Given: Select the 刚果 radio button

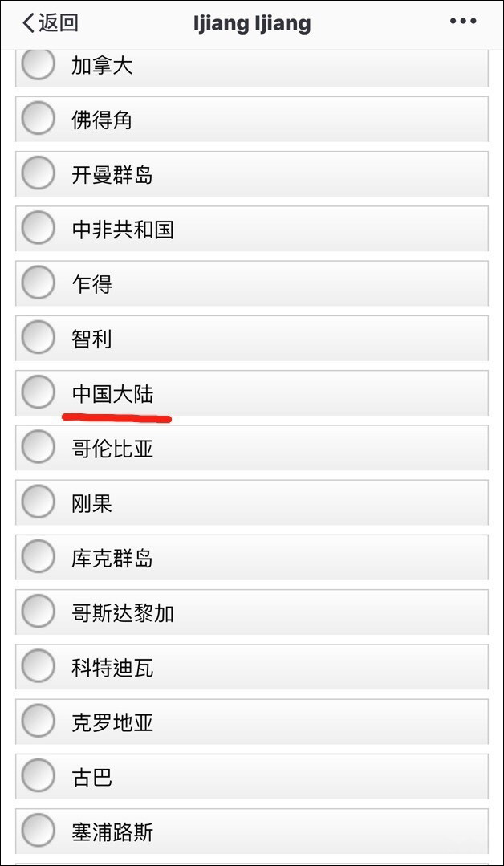Looking at the screenshot, I should click(39, 503).
